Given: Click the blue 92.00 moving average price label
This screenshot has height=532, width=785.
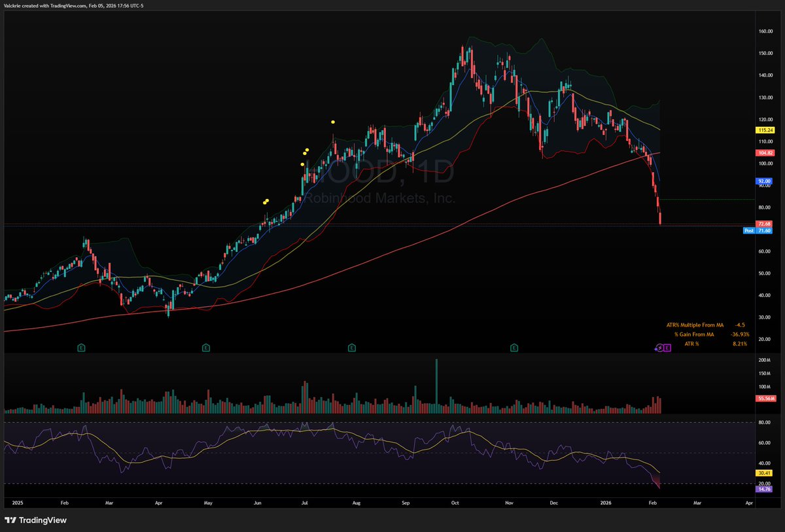Looking at the screenshot, I should [765, 181].
